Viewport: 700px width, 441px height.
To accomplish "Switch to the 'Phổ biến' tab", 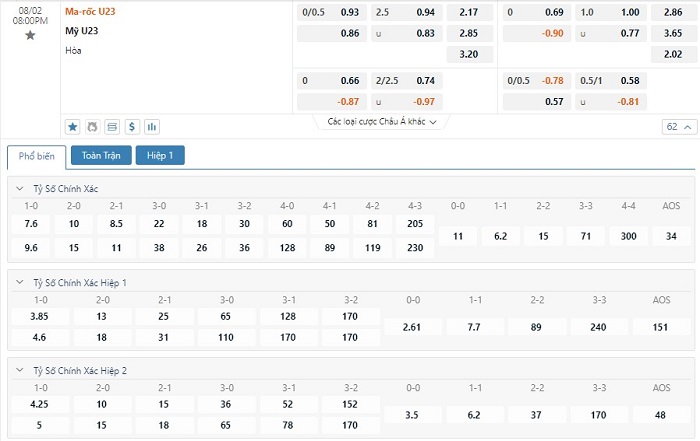I will tap(37, 157).
